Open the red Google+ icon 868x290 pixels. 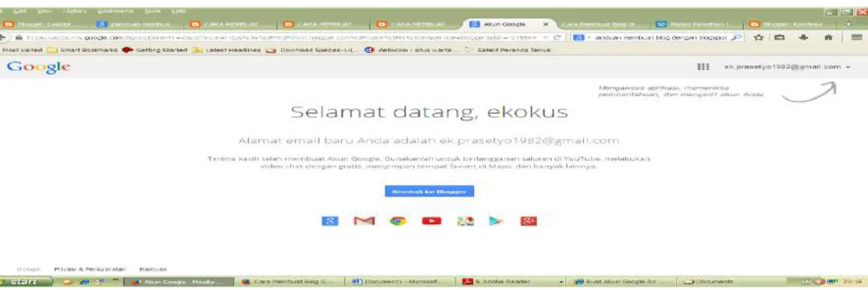(529, 221)
